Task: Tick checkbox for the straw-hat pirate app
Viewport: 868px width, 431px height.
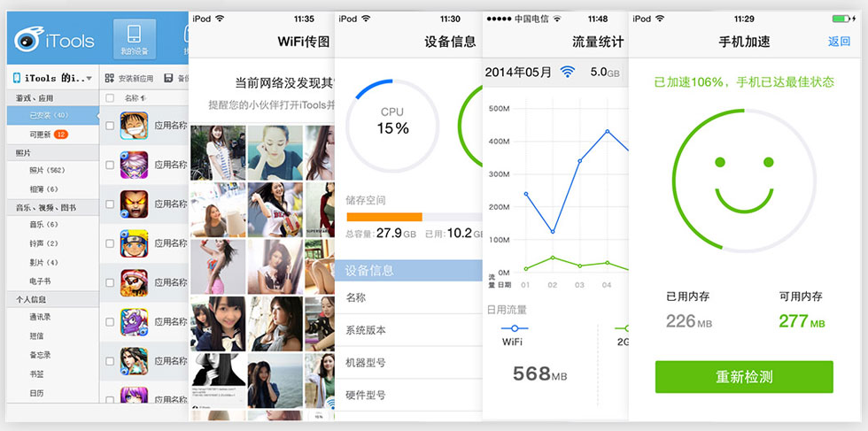Action: click(110, 126)
